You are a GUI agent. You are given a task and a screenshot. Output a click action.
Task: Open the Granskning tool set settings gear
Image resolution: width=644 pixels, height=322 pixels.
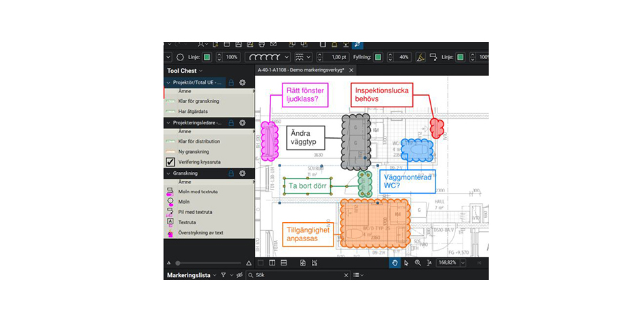[243, 174]
